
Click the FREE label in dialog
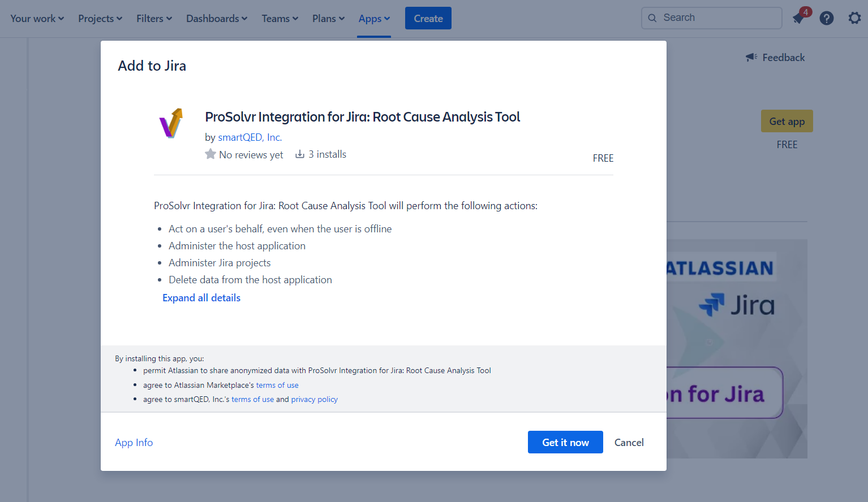pyautogui.click(x=603, y=158)
